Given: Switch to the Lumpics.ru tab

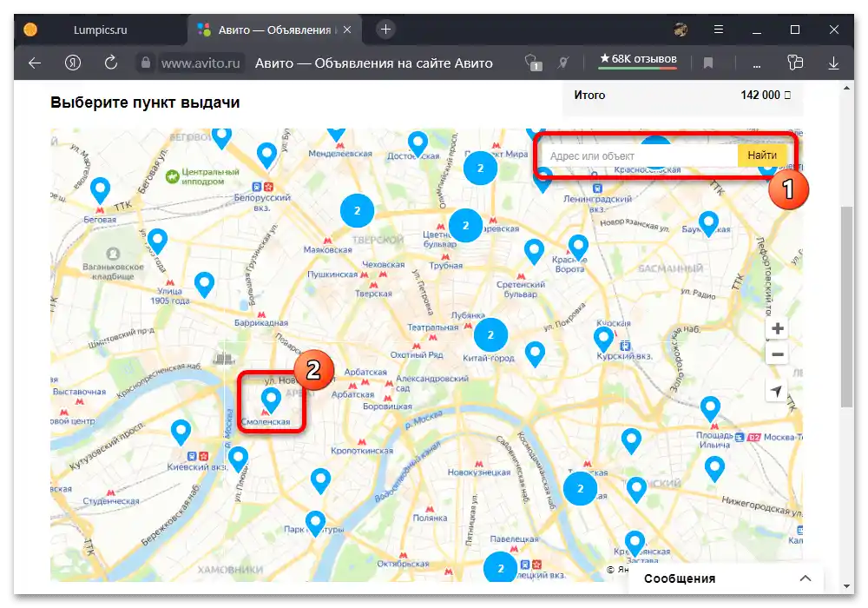Looking at the screenshot, I should pos(100,30).
